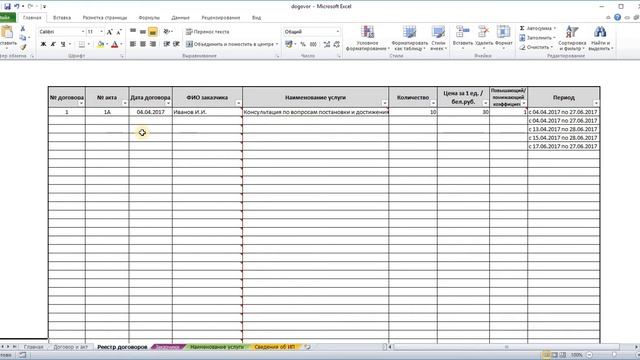Switch to Наименование услуги sheet tab
The height and width of the screenshot is (360, 640).
click(217, 347)
